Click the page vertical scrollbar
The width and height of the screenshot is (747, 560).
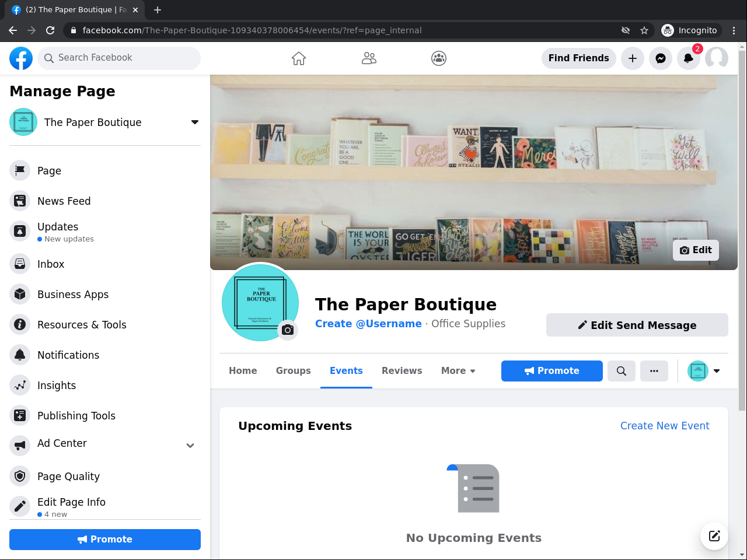click(x=742, y=230)
